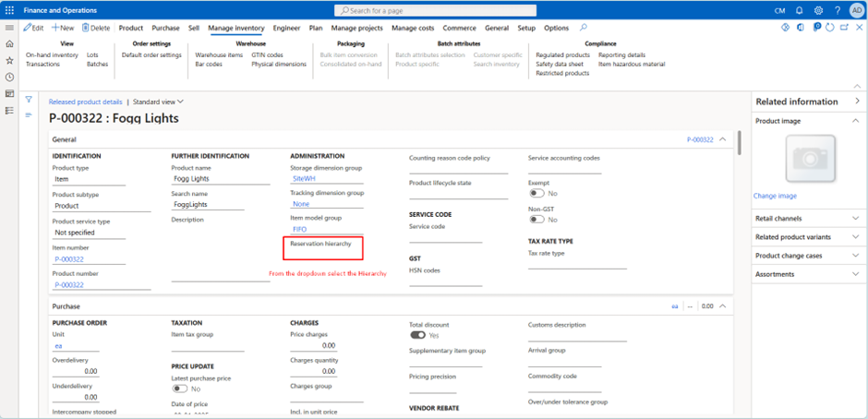The width and height of the screenshot is (868, 419).
Task: Click the Search for a page box
Action: (435, 10)
